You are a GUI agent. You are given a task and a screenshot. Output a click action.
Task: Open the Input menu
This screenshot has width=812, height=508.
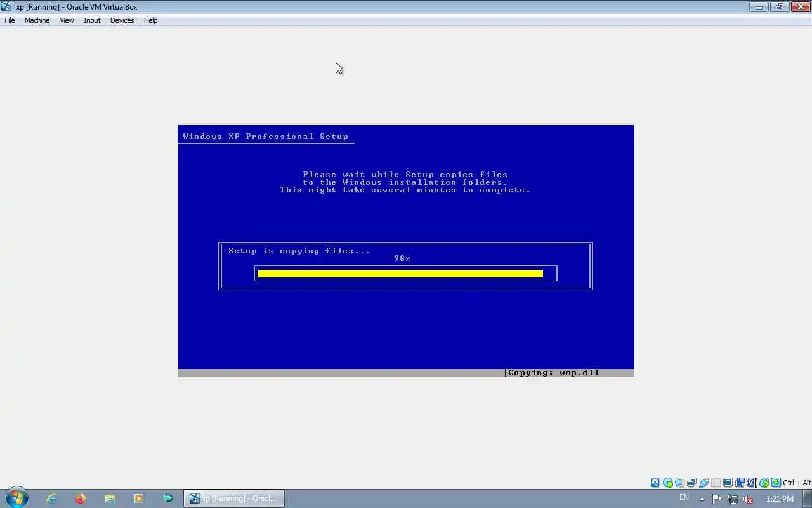(92, 20)
